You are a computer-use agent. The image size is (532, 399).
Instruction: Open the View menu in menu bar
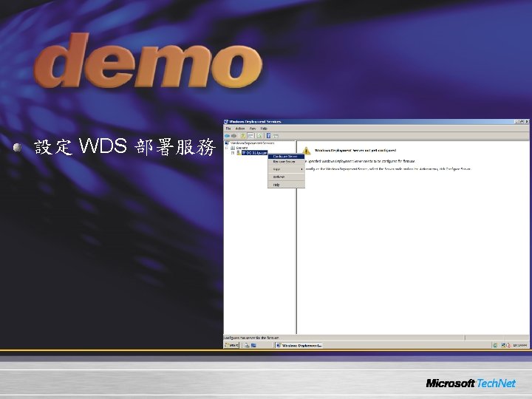(253, 129)
